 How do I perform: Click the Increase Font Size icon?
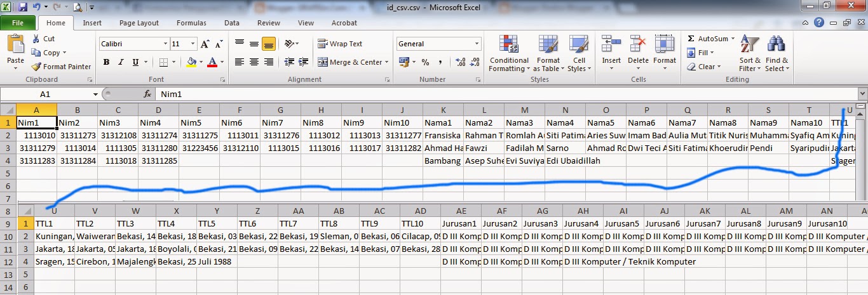coord(205,44)
